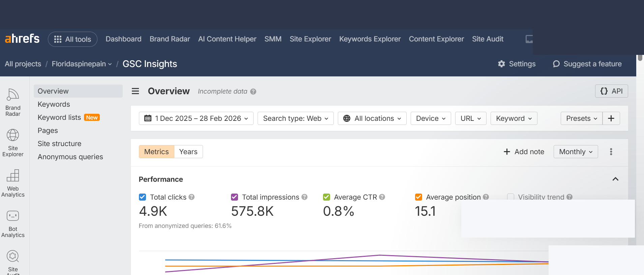Open URL filter dropdown
Image resolution: width=644 pixels, height=275 pixels.
point(471,118)
